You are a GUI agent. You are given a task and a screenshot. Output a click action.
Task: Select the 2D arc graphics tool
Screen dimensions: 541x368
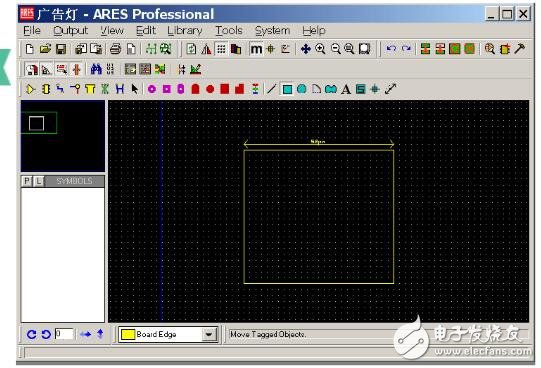316,89
